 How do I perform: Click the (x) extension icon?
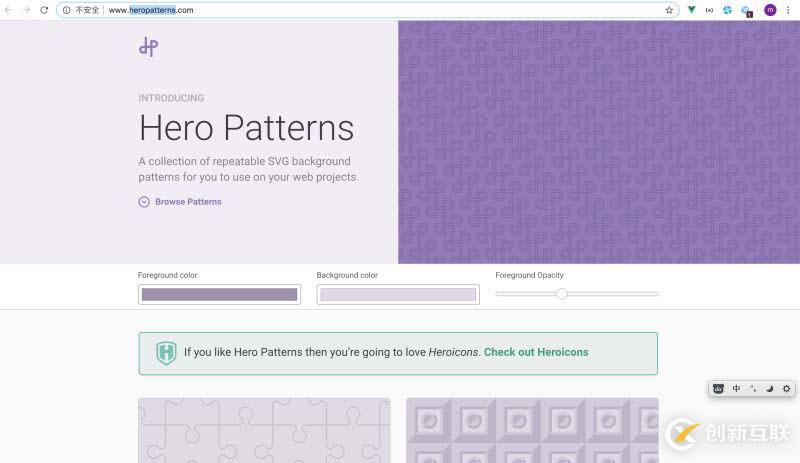709,10
